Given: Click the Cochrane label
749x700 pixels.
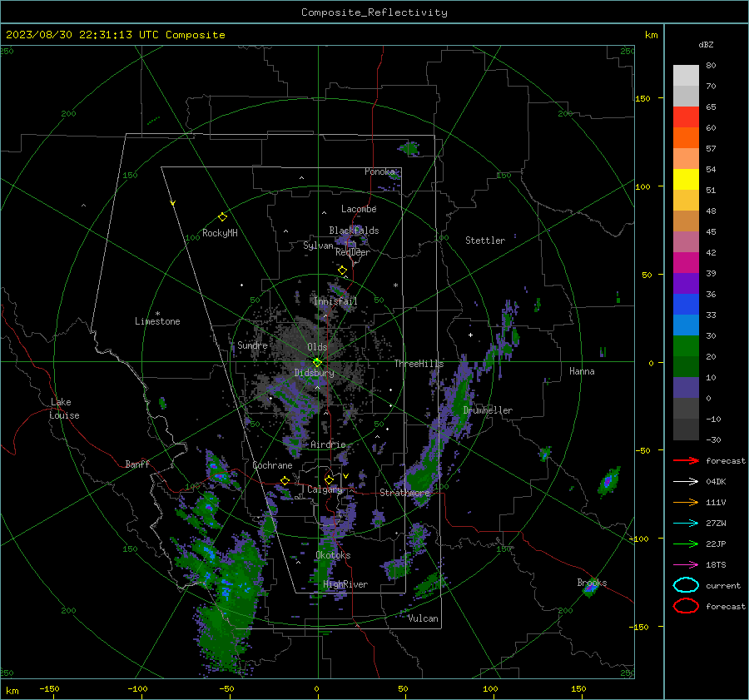Looking at the screenshot, I should [272, 465].
